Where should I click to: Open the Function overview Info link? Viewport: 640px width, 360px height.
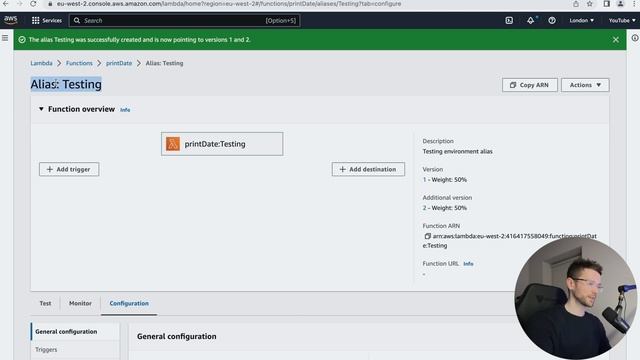coord(125,110)
